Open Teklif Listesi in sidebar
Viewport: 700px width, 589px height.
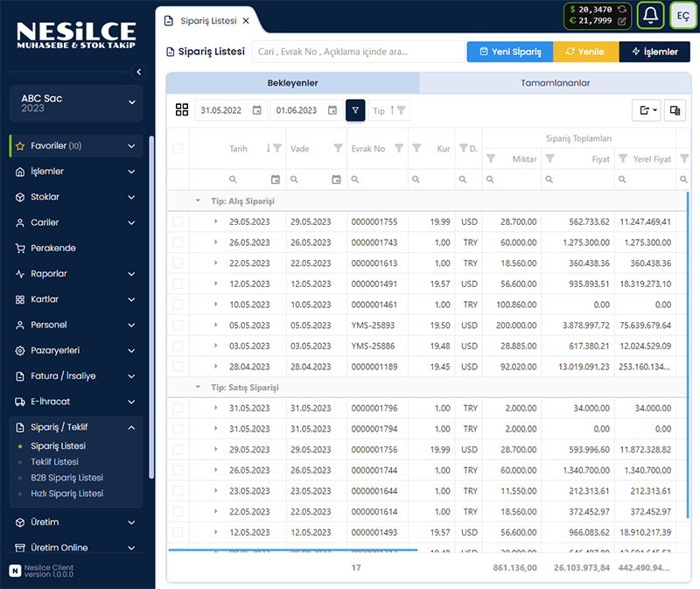click(x=54, y=462)
